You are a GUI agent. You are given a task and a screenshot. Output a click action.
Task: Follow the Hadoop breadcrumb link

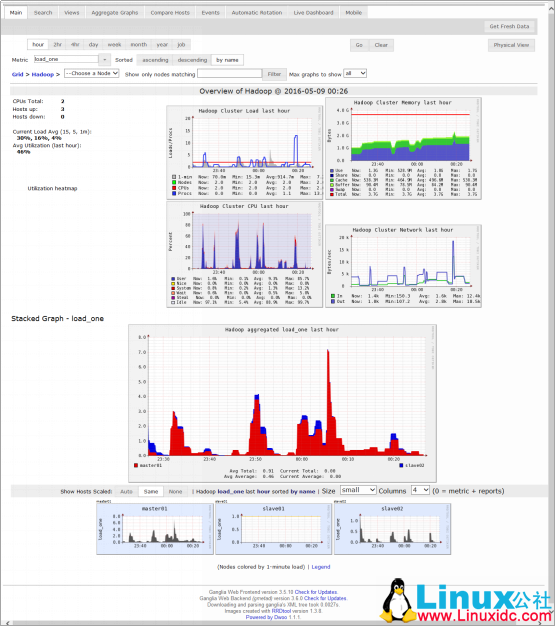point(43,74)
